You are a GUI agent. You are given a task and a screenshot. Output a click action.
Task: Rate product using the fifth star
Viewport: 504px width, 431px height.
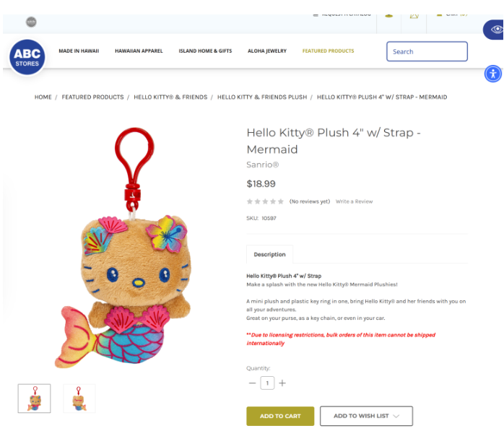[x=281, y=201]
